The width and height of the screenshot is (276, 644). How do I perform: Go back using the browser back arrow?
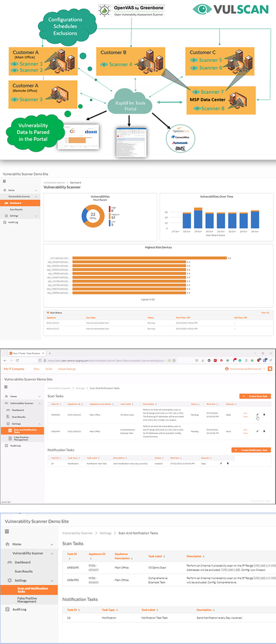pyautogui.click(x=5, y=360)
